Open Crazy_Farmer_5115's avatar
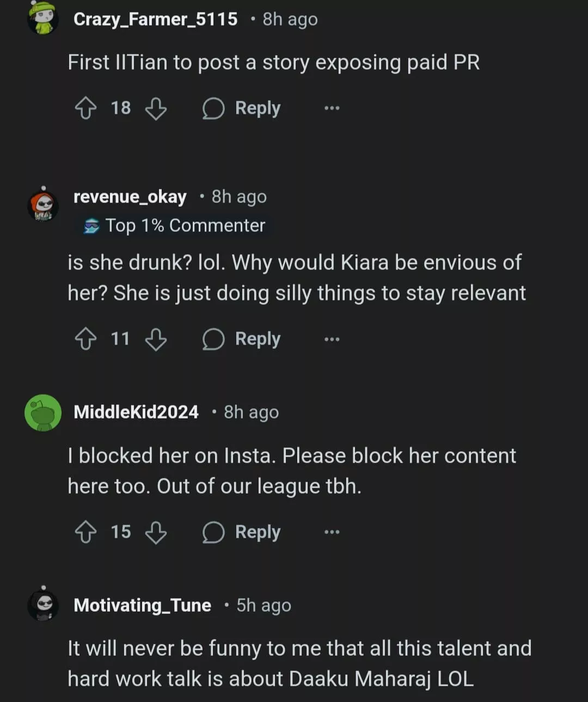 point(43,18)
